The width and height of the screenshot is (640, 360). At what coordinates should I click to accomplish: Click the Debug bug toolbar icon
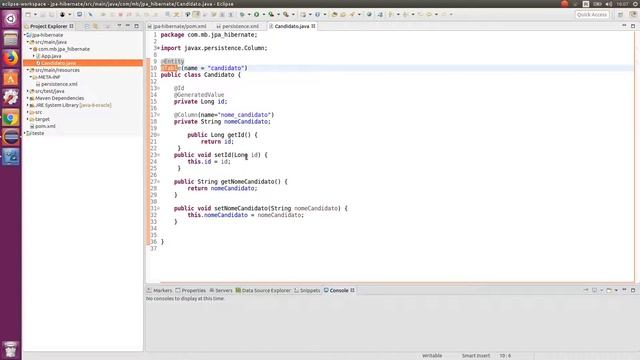pos(242,14)
